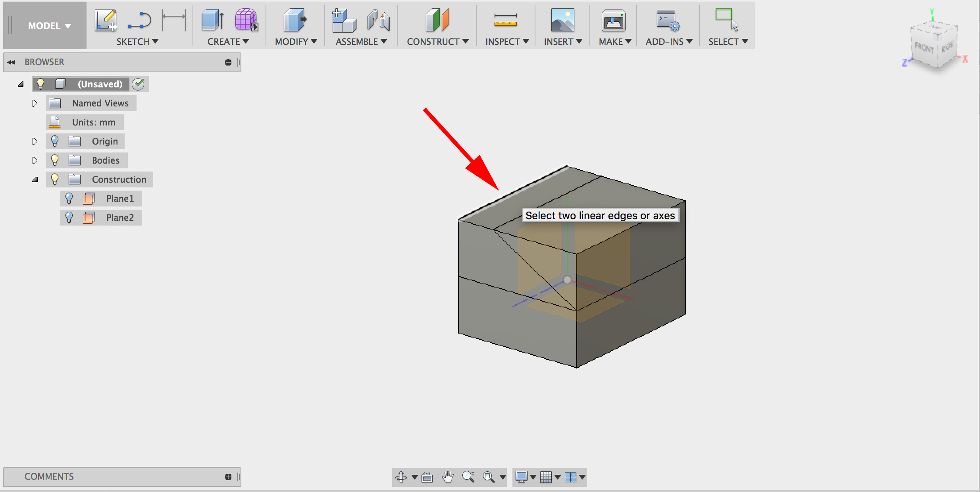Screen dimensions: 980x492
Task: Expand the Comments panel plus button
Action: coord(228,477)
